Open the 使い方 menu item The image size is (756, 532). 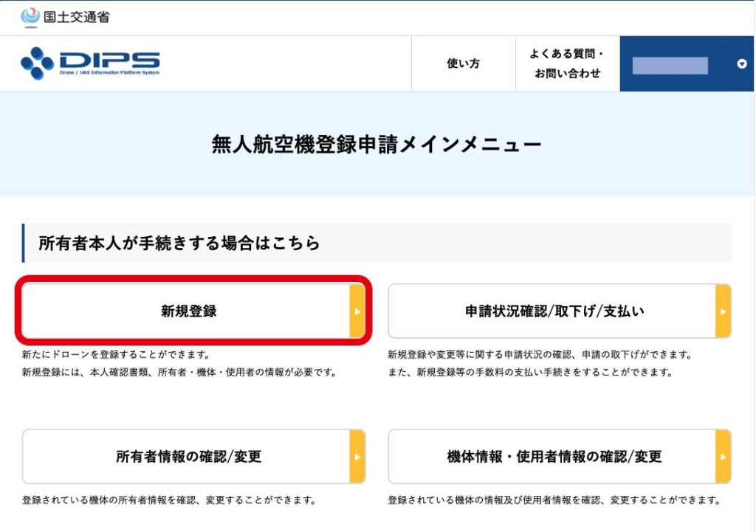[464, 63]
